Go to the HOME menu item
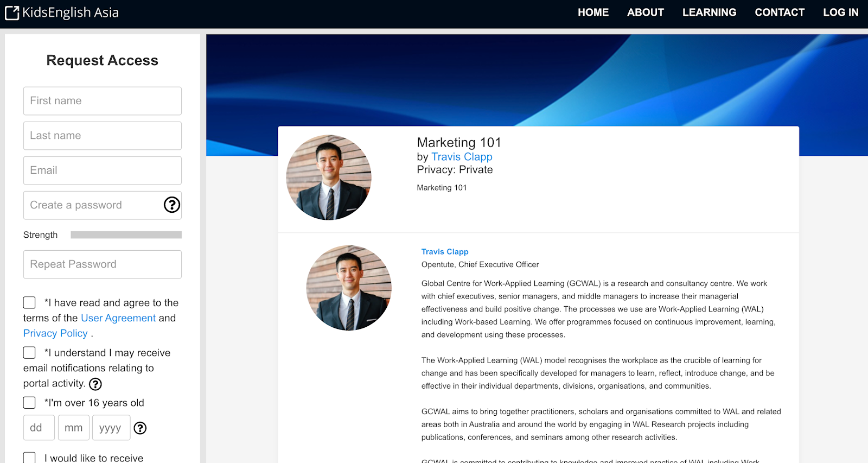The height and width of the screenshot is (463, 868). [593, 12]
